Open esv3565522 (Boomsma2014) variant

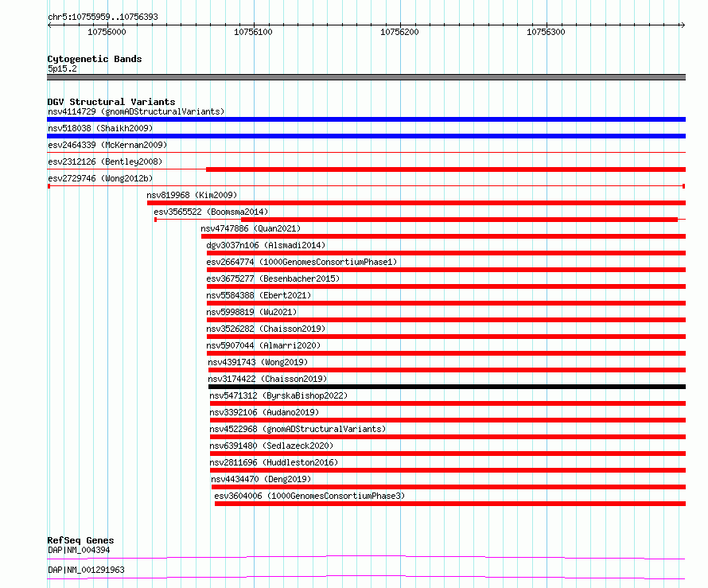211,212
